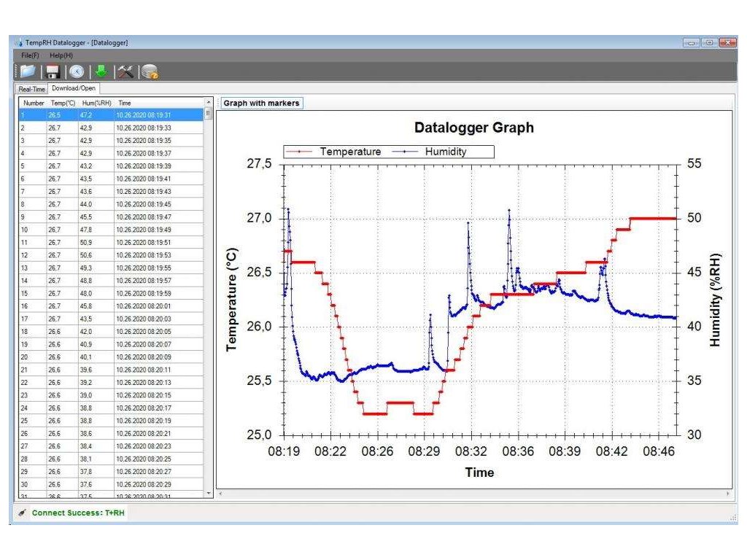Switch to the Real-Time tab
Image resolution: width=747 pixels, height=560 pixels.
click(x=32, y=89)
